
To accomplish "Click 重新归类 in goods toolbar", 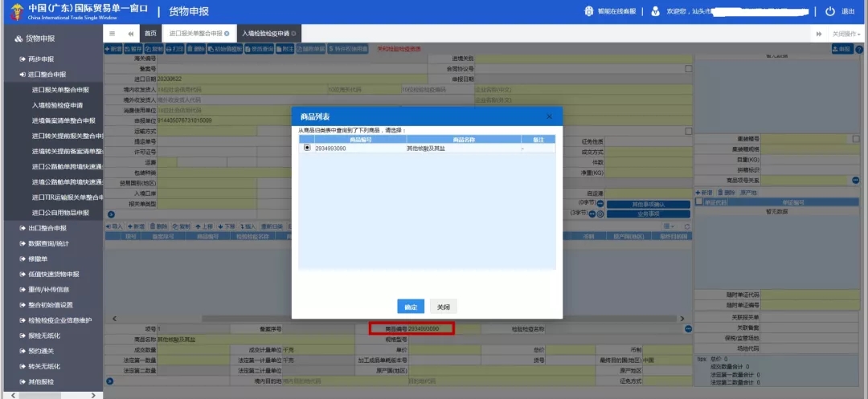I will pyautogui.click(x=272, y=226).
